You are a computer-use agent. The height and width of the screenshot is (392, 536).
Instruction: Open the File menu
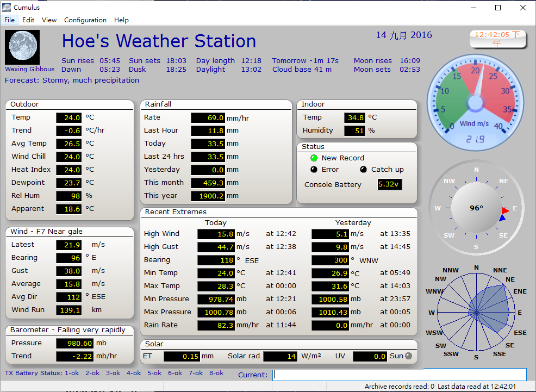pyautogui.click(x=9, y=20)
